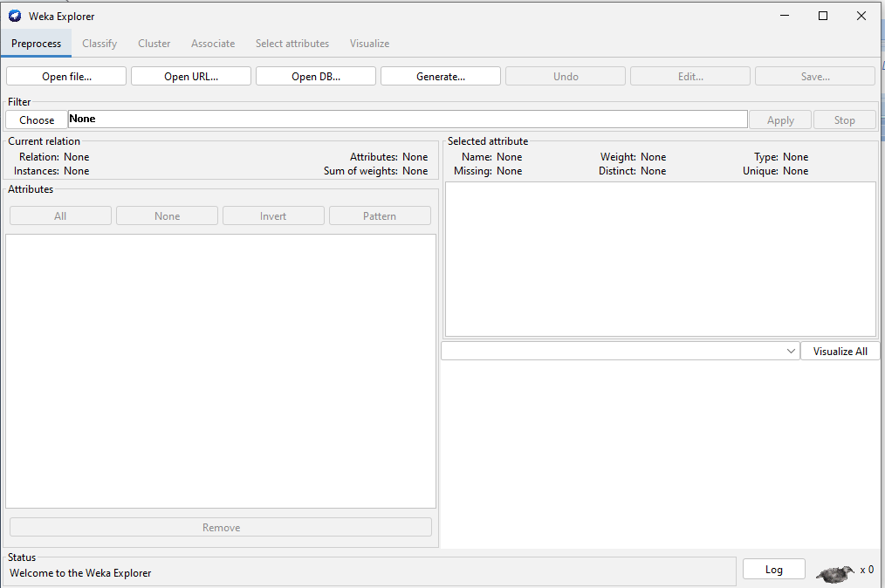
Task: Click the Edit... button
Action: pos(690,76)
